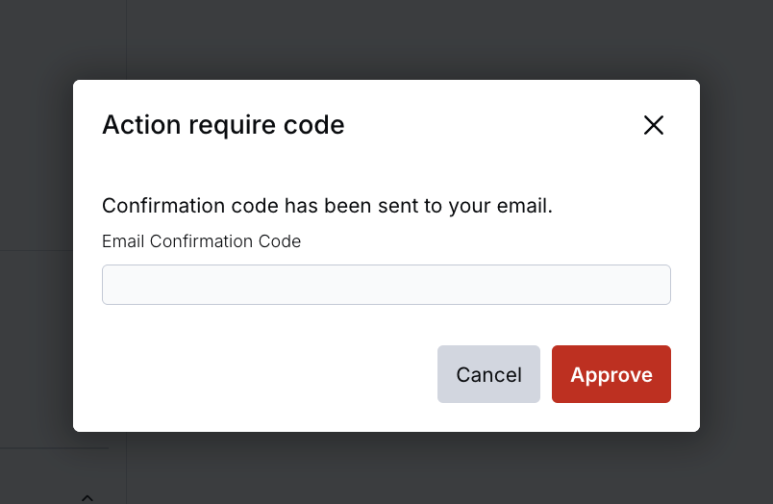Click the confirmation code sent message
The height and width of the screenshot is (504, 773).
click(327, 206)
